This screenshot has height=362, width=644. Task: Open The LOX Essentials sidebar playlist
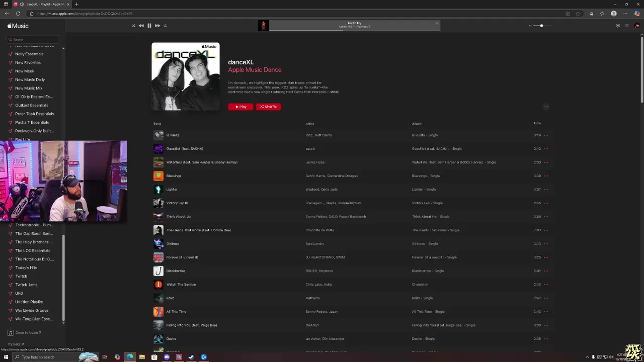click(x=33, y=250)
